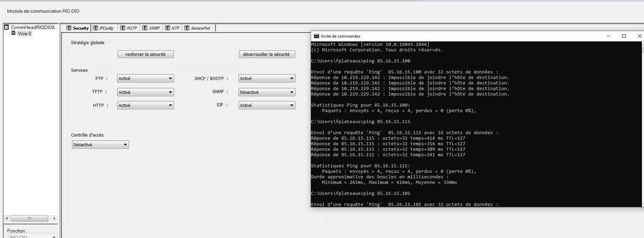Click the 'HTTP :' label

point(100,105)
